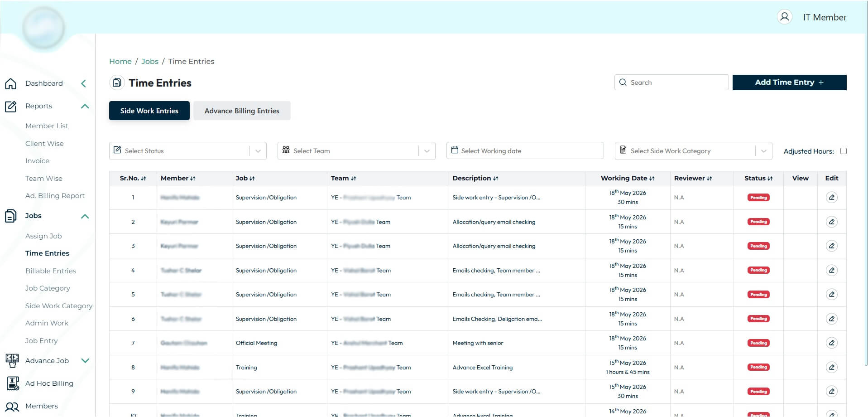Open Ad. Billing Report in sidebar
Viewport: 868px width, 417px height.
pyautogui.click(x=55, y=196)
